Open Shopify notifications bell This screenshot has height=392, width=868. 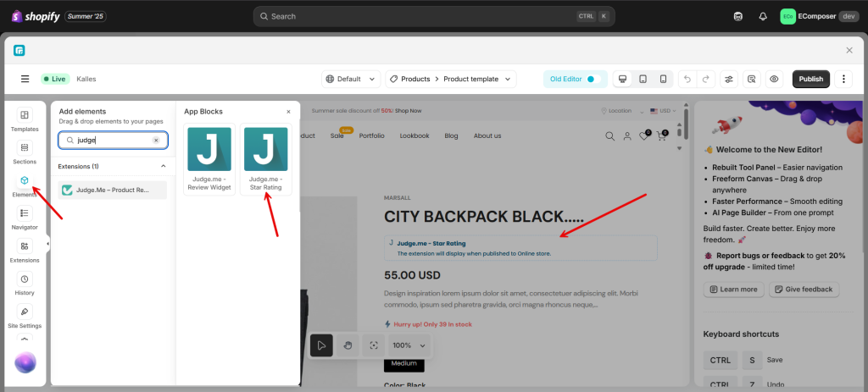point(763,16)
